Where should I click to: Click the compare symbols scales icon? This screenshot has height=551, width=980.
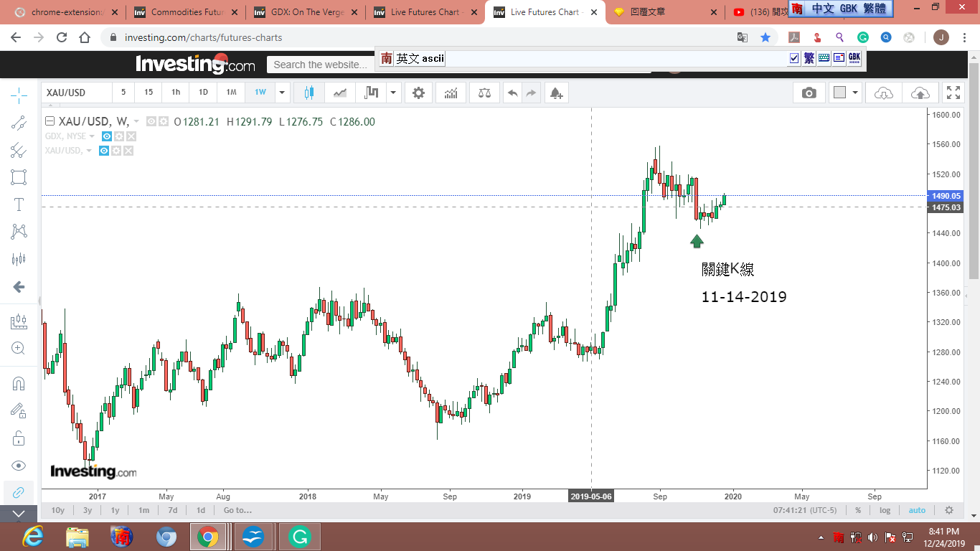pos(484,93)
